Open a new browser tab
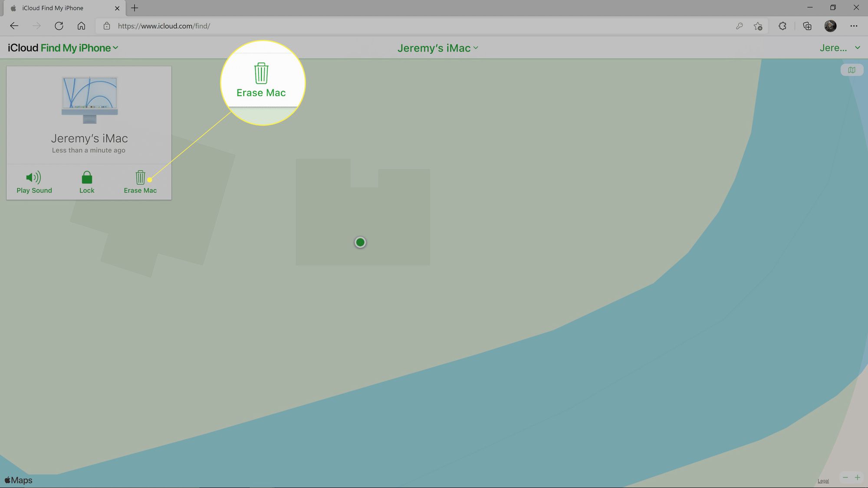The height and width of the screenshot is (488, 868). (x=135, y=8)
